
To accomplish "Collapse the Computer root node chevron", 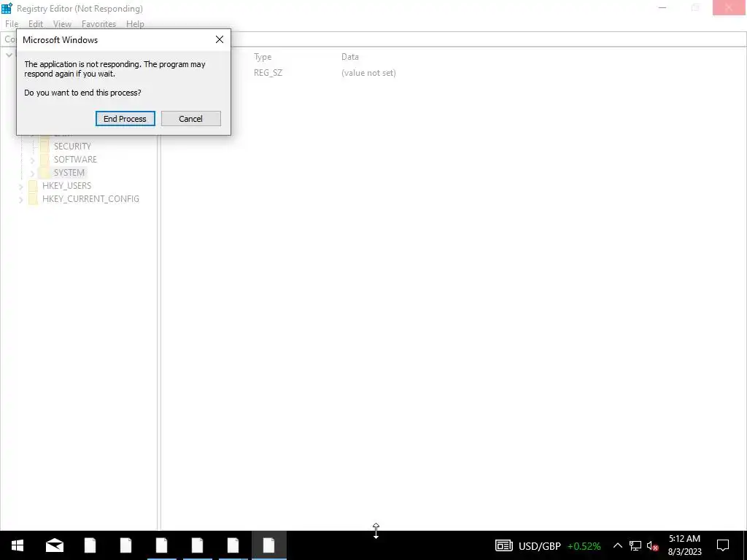I will click(x=9, y=55).
